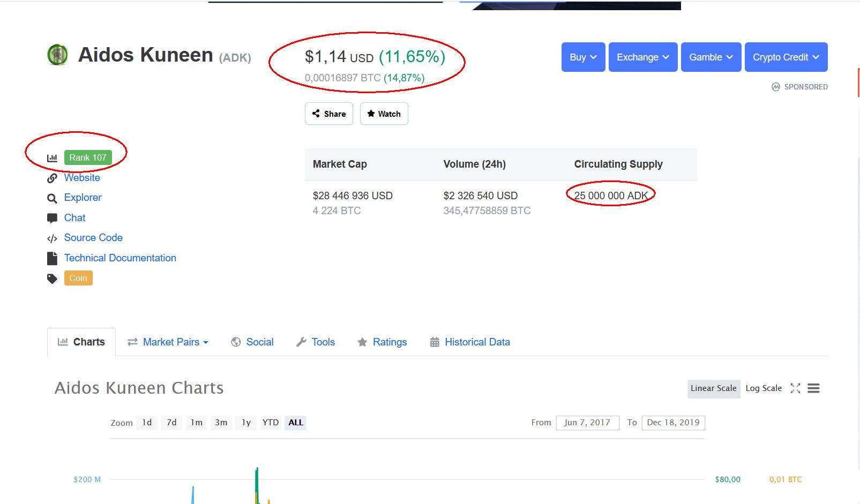Click the bar chart icon beside Rank 107
This screenshot has width=860, height=504.
52,158
